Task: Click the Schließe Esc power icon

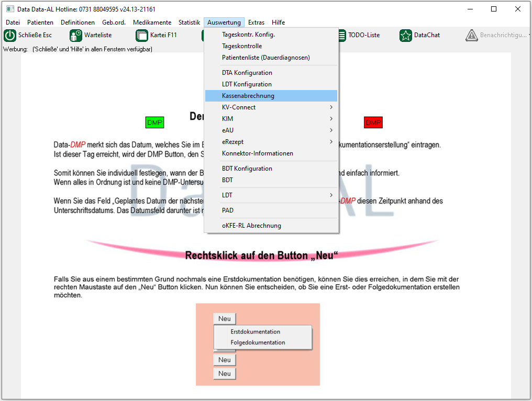Action: (x=10, y=36)
